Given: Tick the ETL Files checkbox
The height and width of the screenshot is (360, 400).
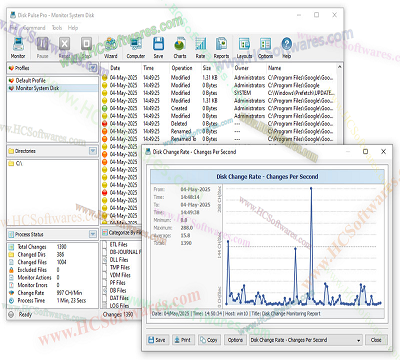Looking at the screenshot, I should click(x=104, y=245).
